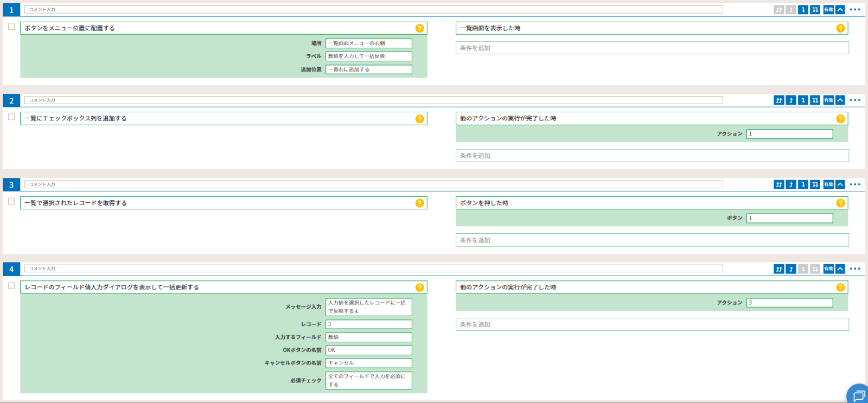Click 条件を追加 under action 2
This screenshot has width=868, height=403.
pyautogui.click(x=652, y=156)
